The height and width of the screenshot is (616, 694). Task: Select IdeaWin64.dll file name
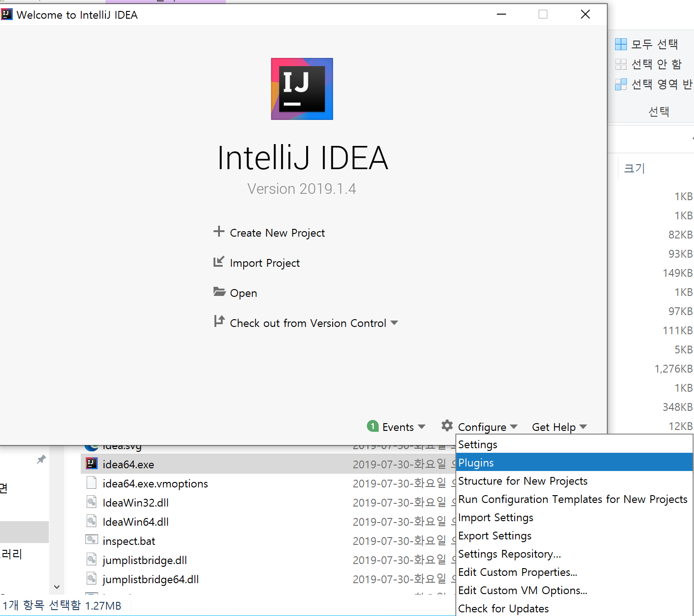(x=136, y=522)
